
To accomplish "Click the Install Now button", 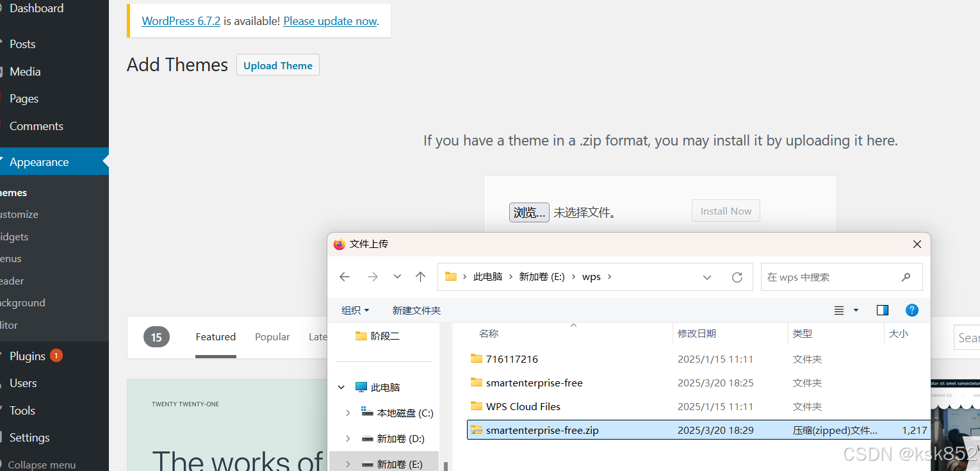I will (726, 211).
